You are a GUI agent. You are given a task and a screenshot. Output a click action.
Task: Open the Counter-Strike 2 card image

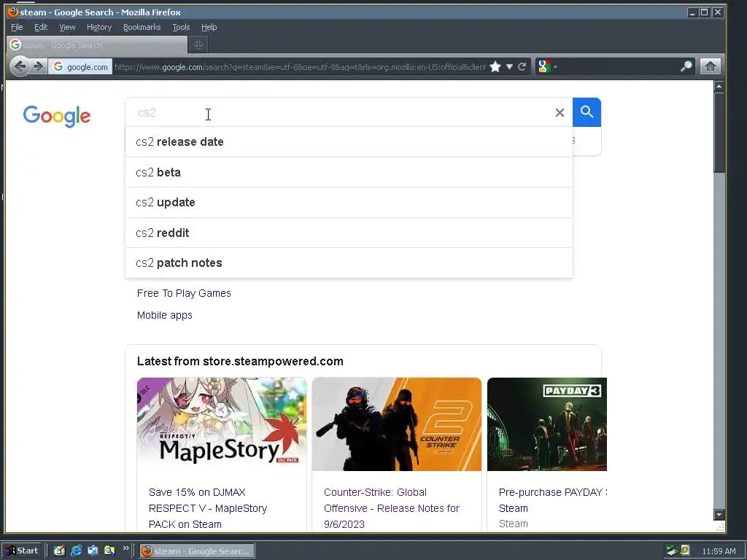(x=396, y=424)
